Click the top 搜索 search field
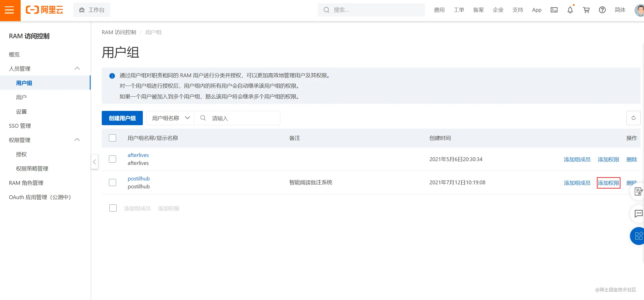Screen dimensions: 644x300 point(371,10)
